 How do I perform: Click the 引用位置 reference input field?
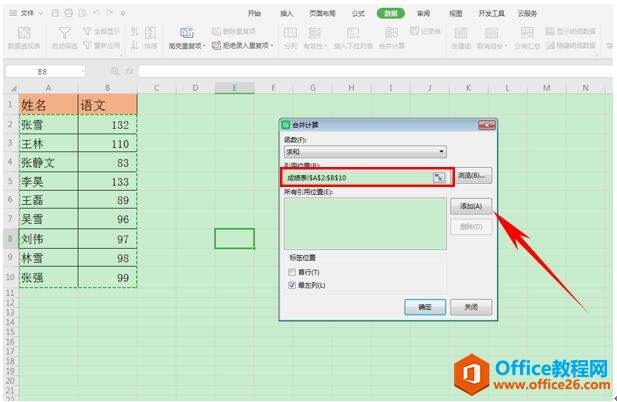tap(357, 177)
